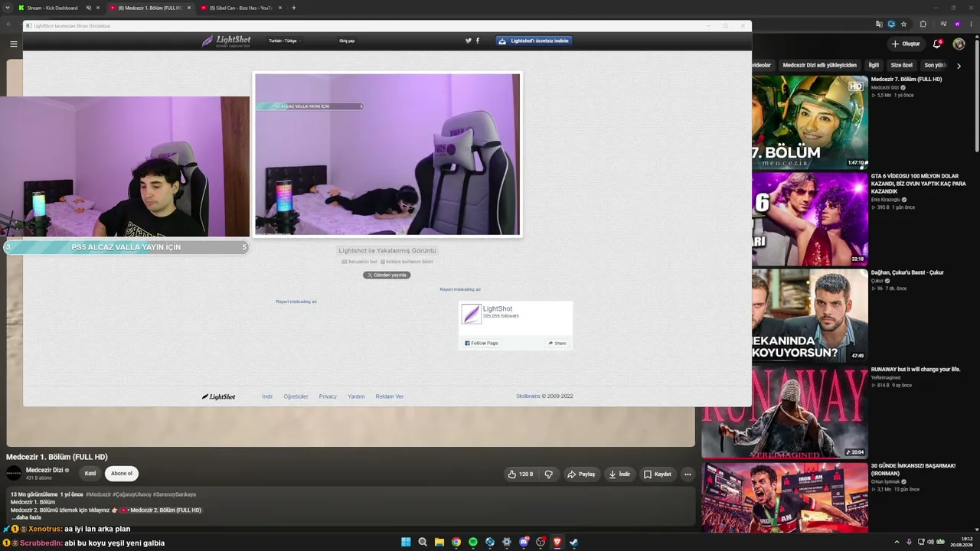Save video with Kaydet button
The width and height of the screenshot is (980, 551).
pos(658,474)
